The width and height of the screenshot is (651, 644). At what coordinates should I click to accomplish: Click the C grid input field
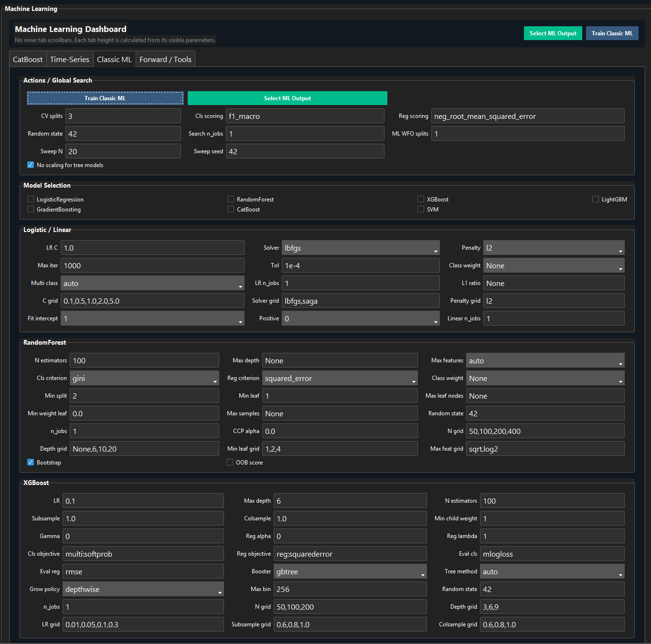(x=152, y=301)
